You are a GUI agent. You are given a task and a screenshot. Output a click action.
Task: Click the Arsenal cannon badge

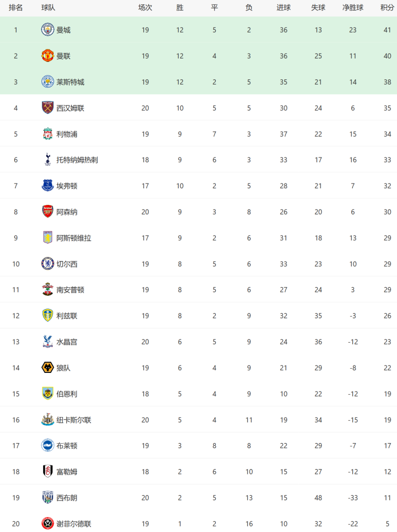47,212
